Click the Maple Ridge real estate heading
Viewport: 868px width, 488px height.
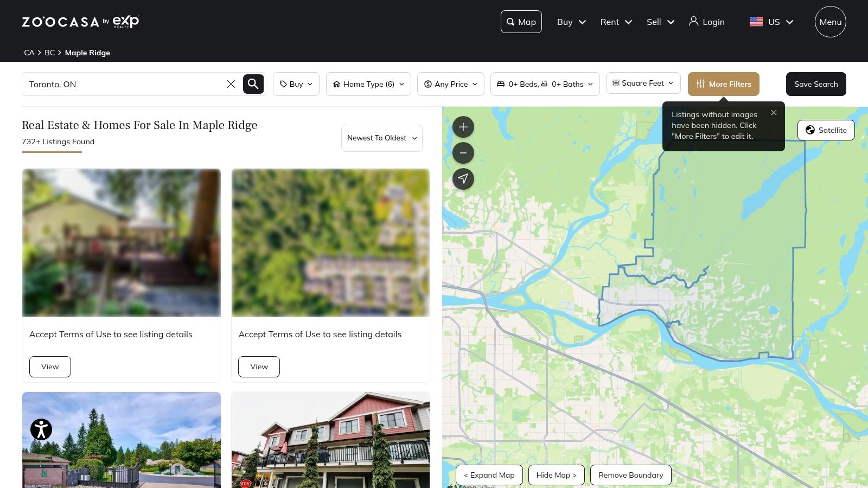pyautogui.click(x=139, y=125)
